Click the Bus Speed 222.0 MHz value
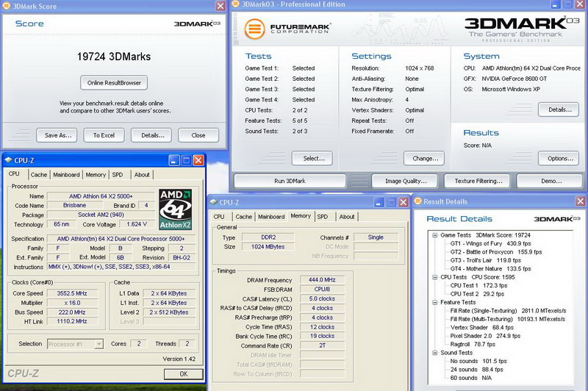 [x=72, y=312]
